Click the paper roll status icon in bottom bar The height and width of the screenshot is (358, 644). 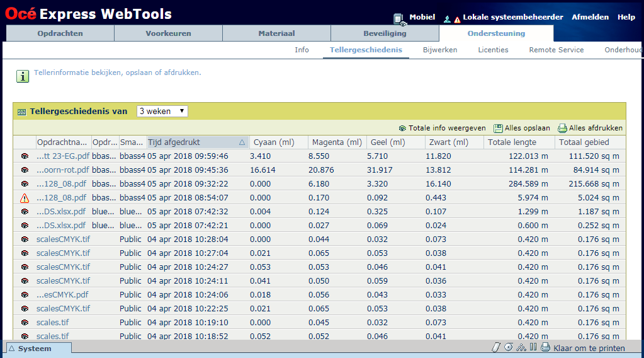[496, 348]
